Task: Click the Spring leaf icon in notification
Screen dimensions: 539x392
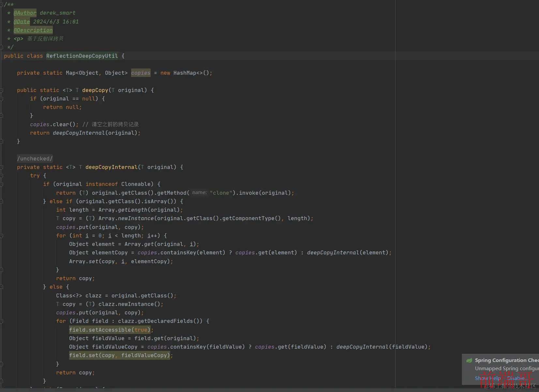Action: [469, 360]
